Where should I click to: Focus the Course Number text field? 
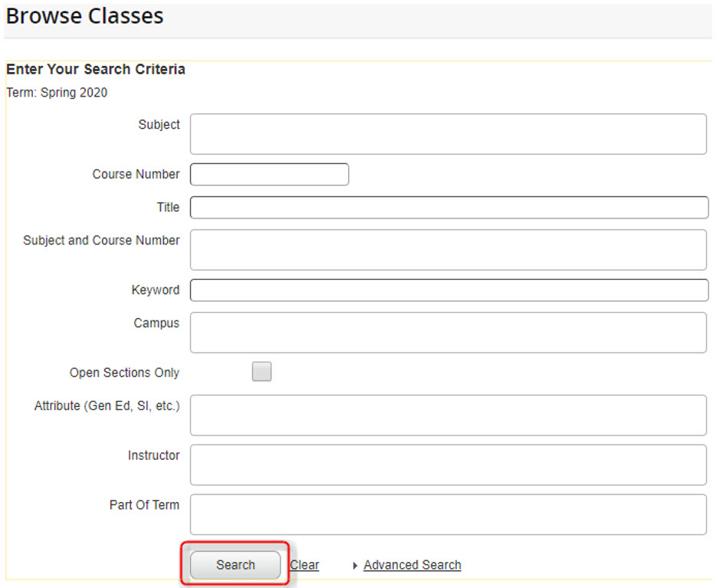pos(269,175)
